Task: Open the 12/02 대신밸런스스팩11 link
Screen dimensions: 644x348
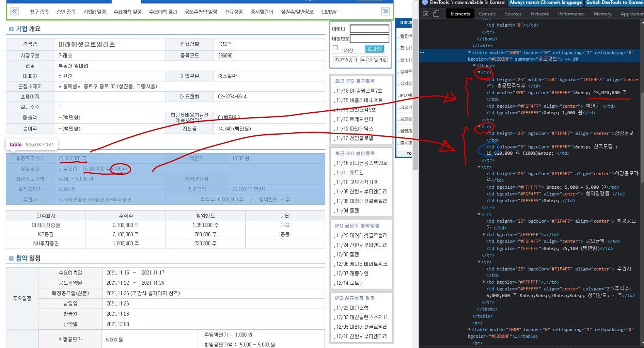Action: pos(362,318)
